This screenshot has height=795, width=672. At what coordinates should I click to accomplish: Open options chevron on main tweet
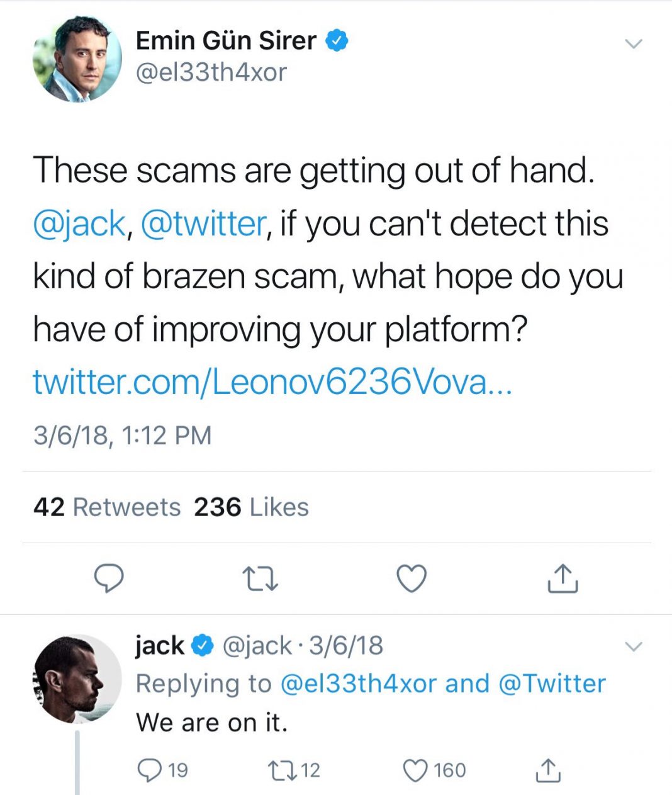pyautogui.click(x=633, y=44)
